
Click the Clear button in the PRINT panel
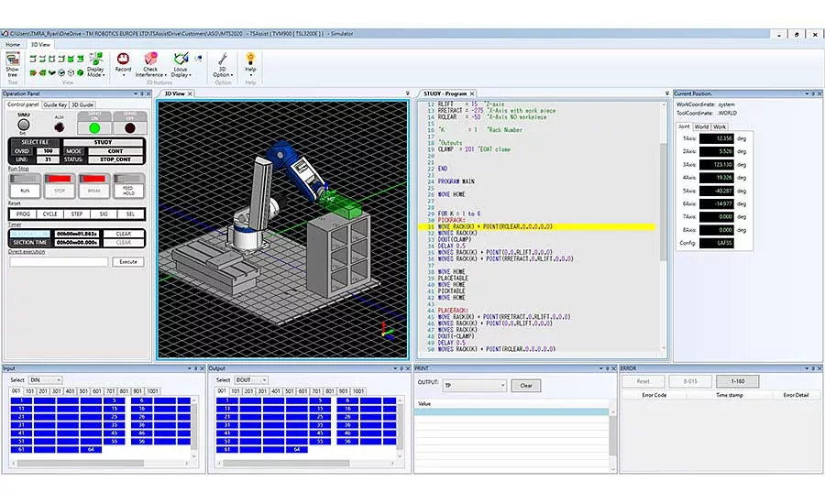pyautogui.click(x=526, y=386)
